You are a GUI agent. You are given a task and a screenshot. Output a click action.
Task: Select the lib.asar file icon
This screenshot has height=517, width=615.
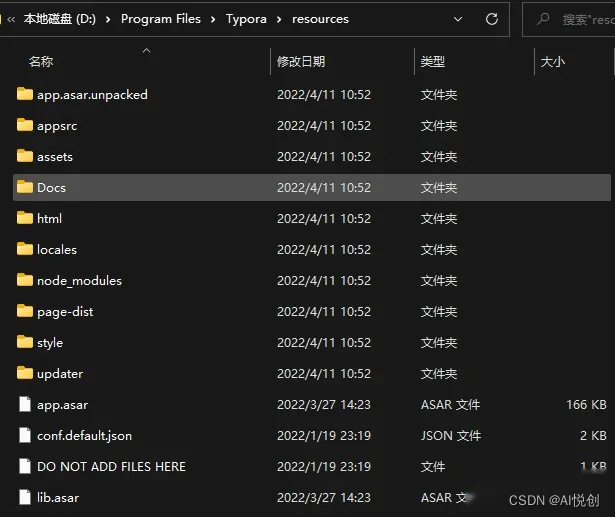pyautogui.click(x=25, y=497)
